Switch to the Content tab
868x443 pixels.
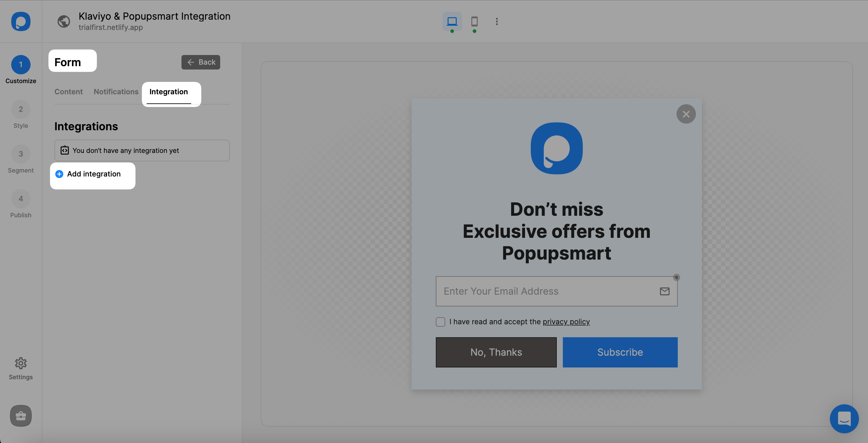coord(68,92)
